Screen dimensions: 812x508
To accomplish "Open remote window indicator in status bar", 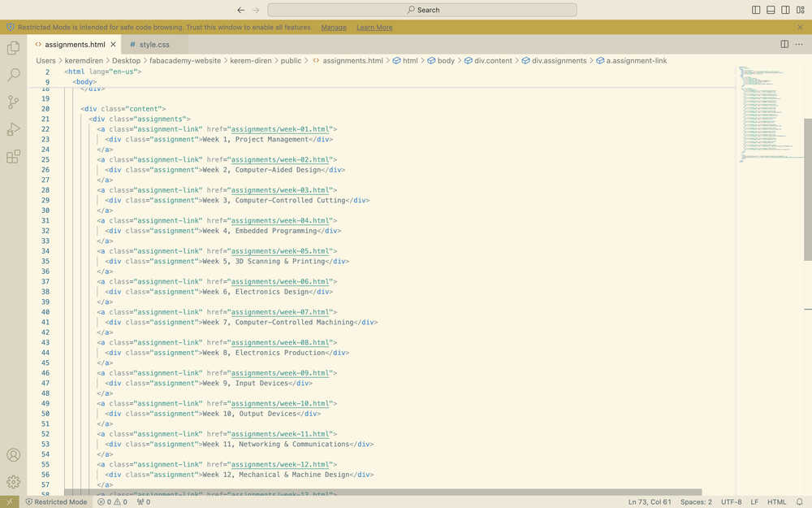I will [x=9, y=501].
